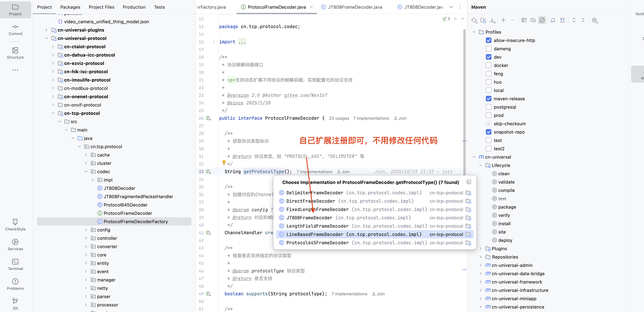
Task: Open the Services tool window
Action: [x=15, y=245]
